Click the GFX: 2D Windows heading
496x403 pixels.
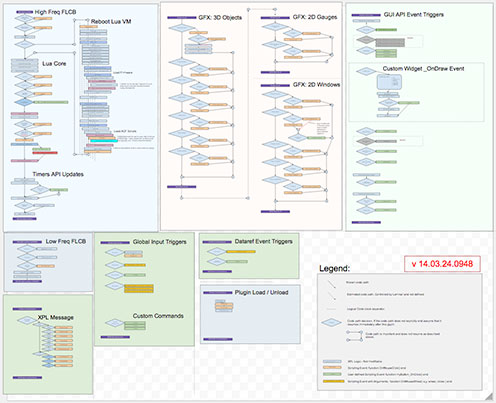coord(316,85)
